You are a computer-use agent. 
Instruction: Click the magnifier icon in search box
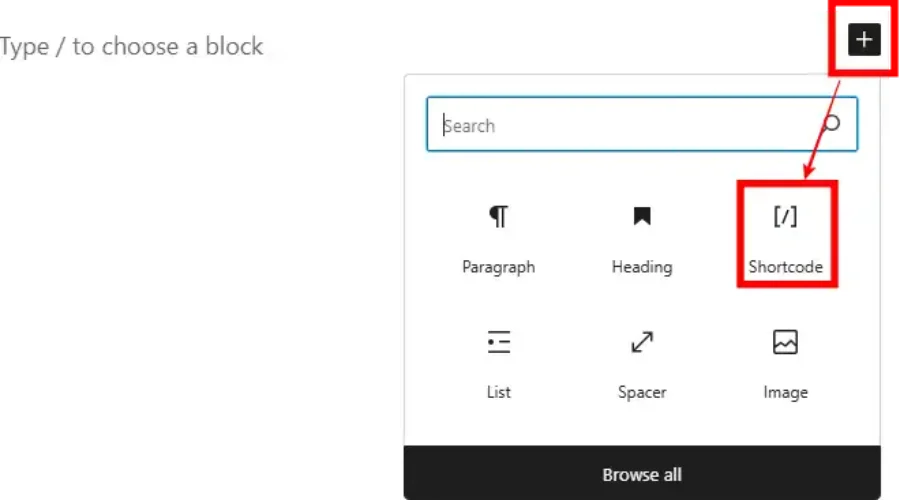pyautogui.click(x=831, y=124)
